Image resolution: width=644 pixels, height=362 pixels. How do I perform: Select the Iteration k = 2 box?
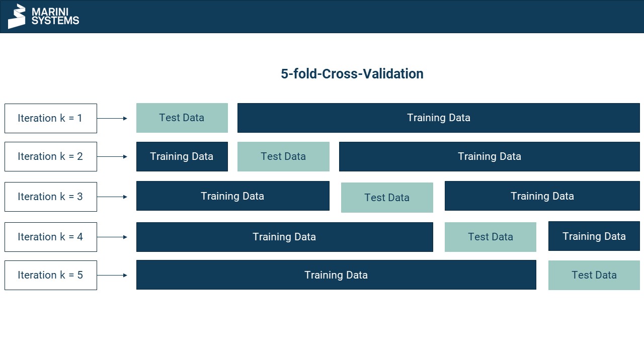[x=51, y=157]
